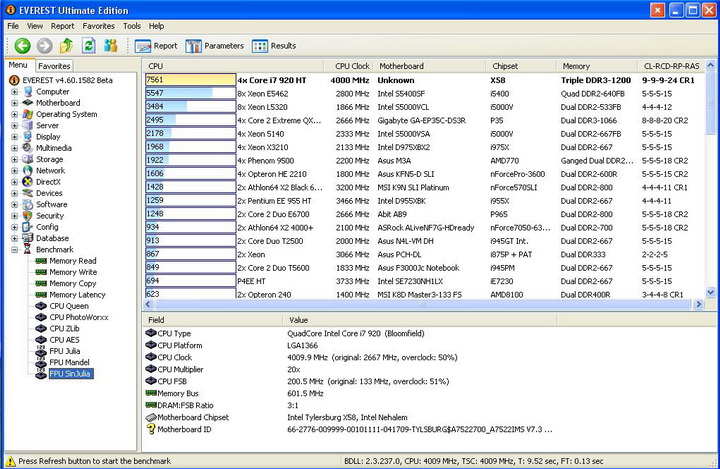
Task: Select the 8x Xeon E5462 row
Action: tap(425, 94)
